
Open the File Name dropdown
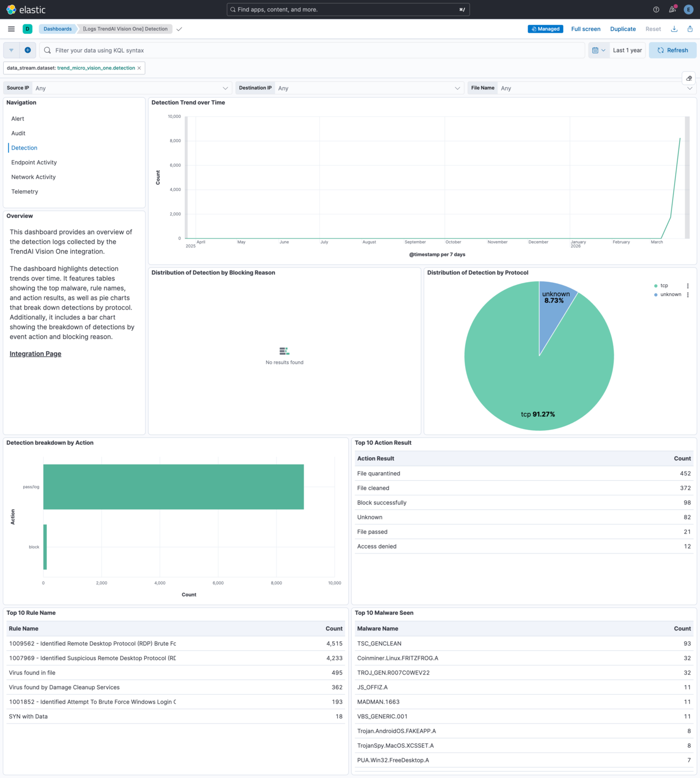(x=690, y=88)
